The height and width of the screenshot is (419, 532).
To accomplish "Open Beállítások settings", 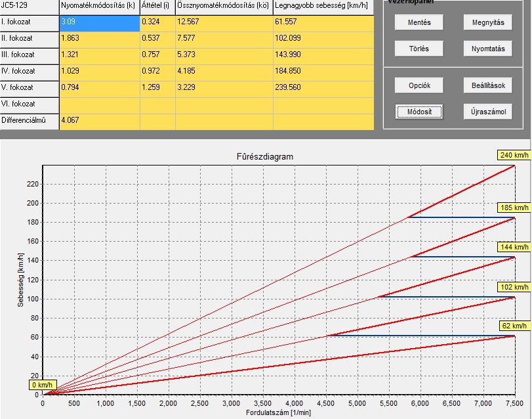I will 487,85.
